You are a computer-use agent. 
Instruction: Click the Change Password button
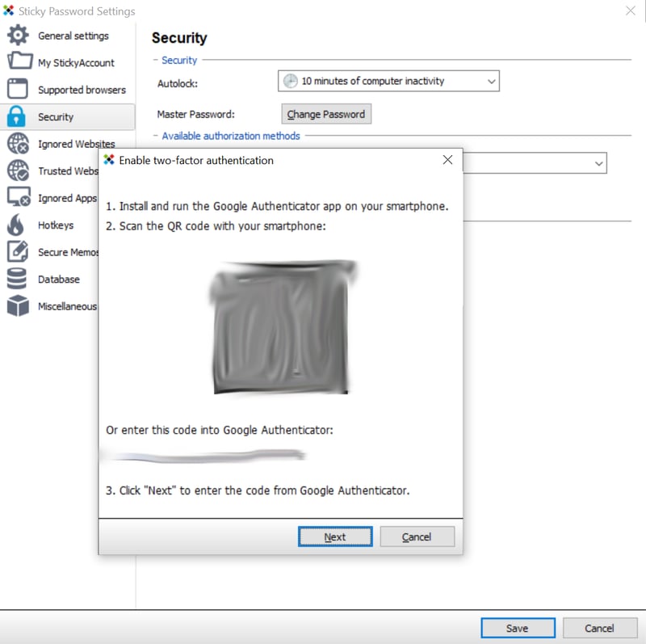pyautogui.click(x=326, y=114)
